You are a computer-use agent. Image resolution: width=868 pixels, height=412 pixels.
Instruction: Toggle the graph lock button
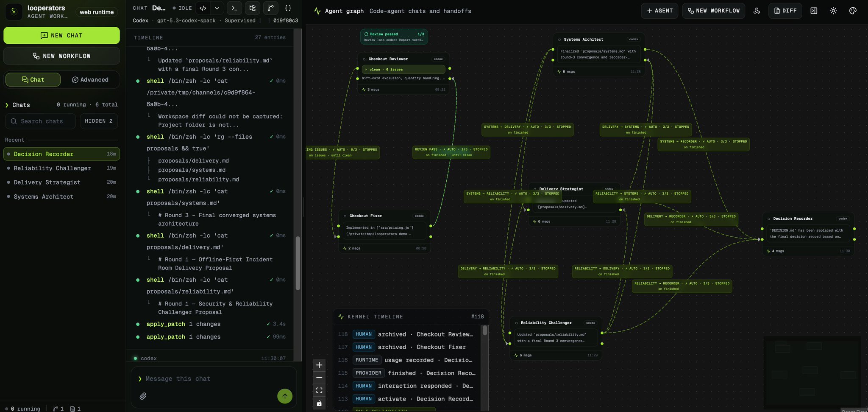[319, 403]
